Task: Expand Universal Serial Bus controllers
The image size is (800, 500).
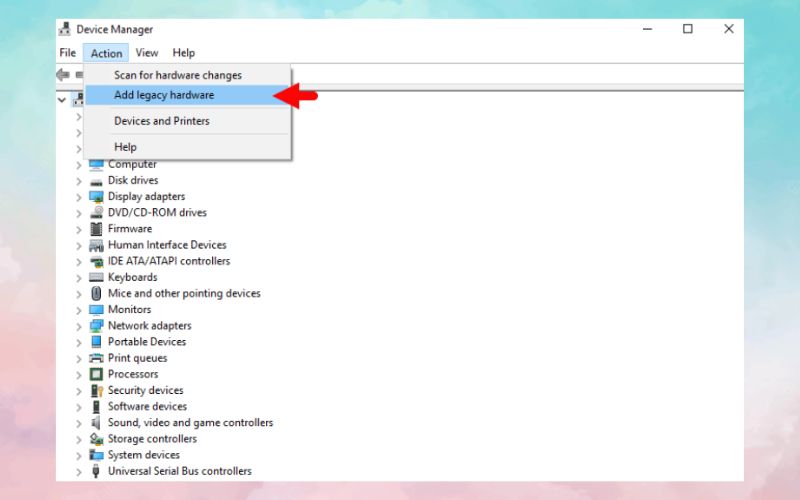Action: pos(79,472)
